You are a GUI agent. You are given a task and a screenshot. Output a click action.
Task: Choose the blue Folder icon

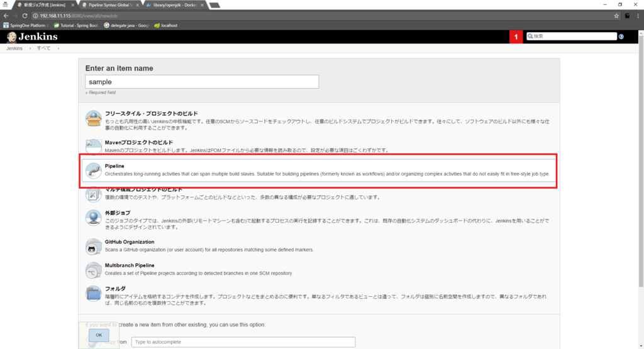pyautogui.click(x=93, y=294)
